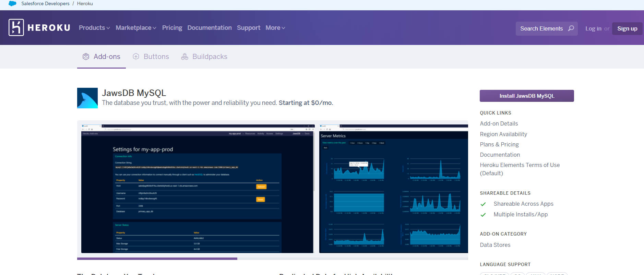Expand the More dropdown
Viewport: 644px width, 275px height.
(x=275, y=28)
